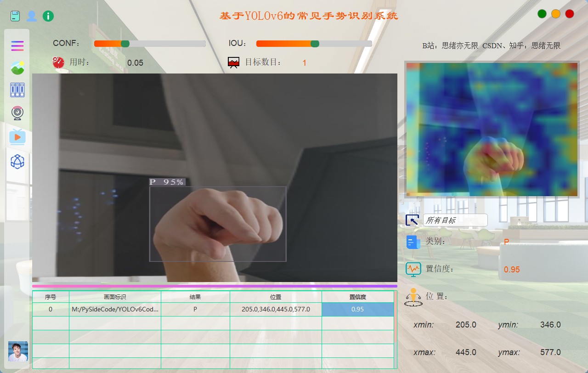Click the orange category value P
The image size is (588, 373).
click(x=506, y=242)
